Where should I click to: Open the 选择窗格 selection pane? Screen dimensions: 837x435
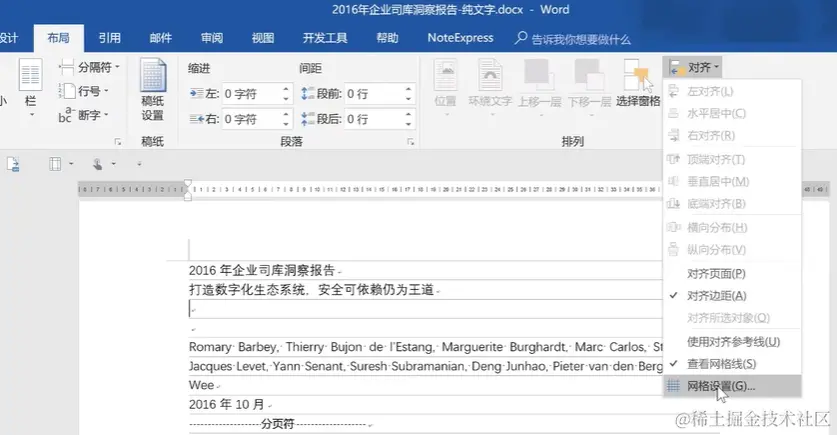tap(638, 83)
